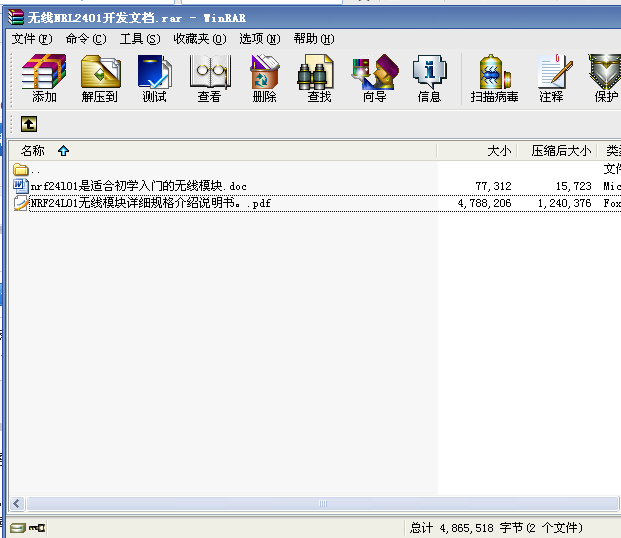The height and width of the screenshot is (538, 621).
Task: Click the packed size 1,240,376
Action: (564, 203)
